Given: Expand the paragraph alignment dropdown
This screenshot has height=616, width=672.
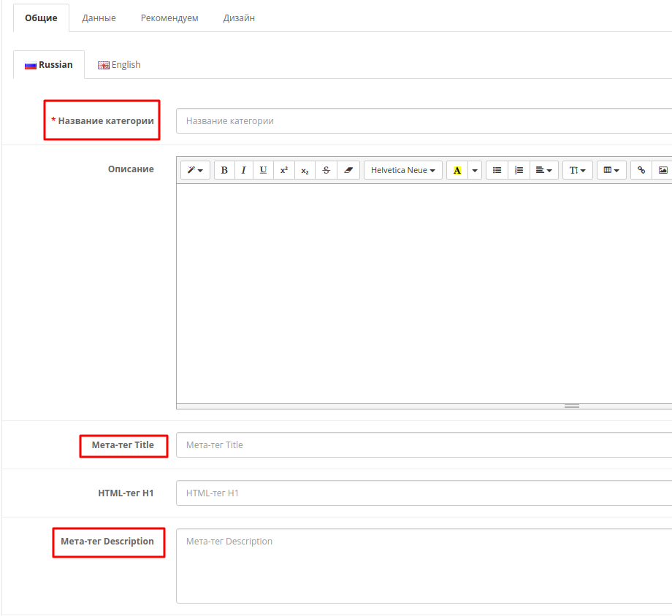Looking at the screenshot, I should 543,170.
